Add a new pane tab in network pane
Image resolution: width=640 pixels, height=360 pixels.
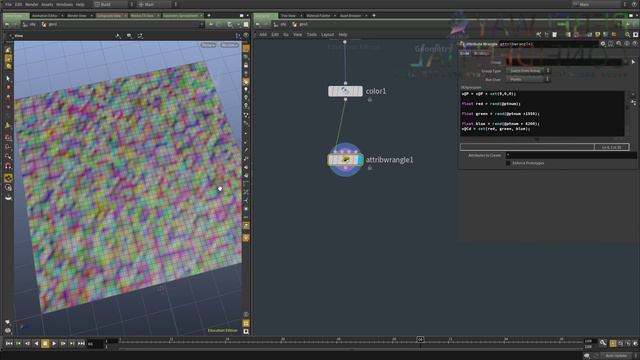(373, 16)
